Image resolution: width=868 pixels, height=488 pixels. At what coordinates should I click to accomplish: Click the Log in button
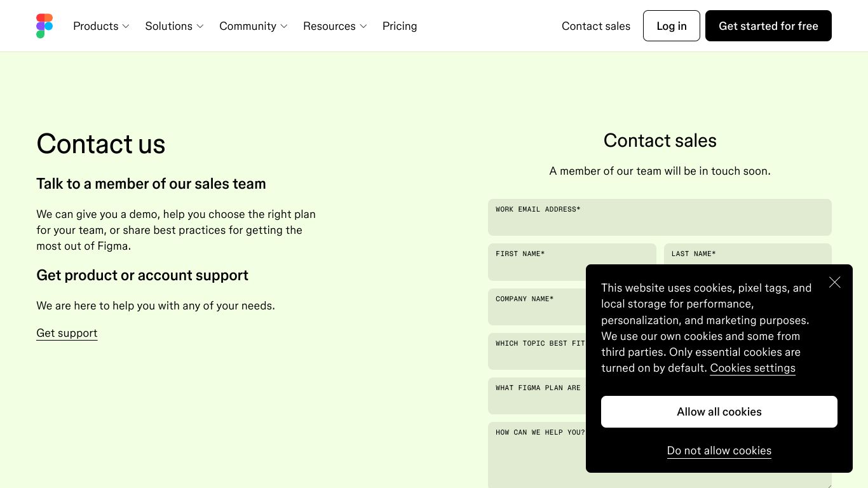point(672,26)
